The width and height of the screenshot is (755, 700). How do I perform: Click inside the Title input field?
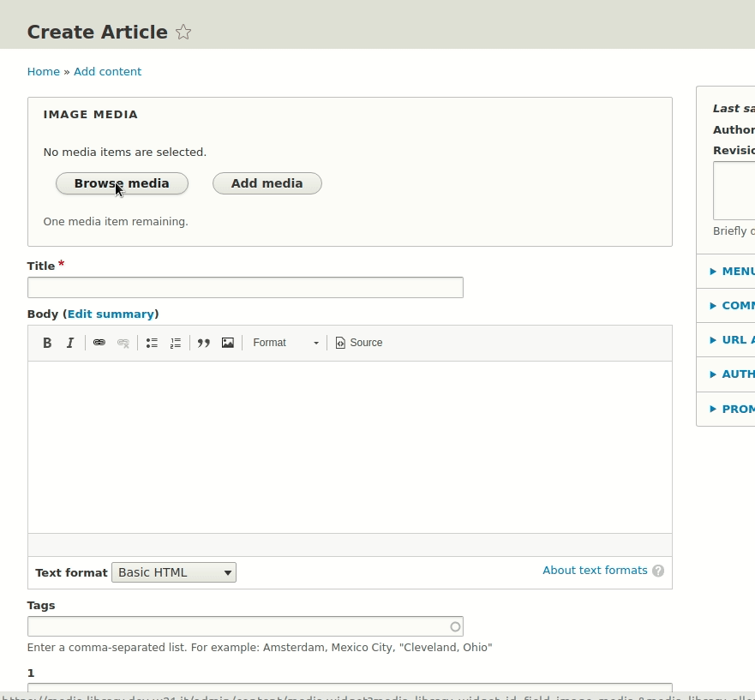[245, 286]
